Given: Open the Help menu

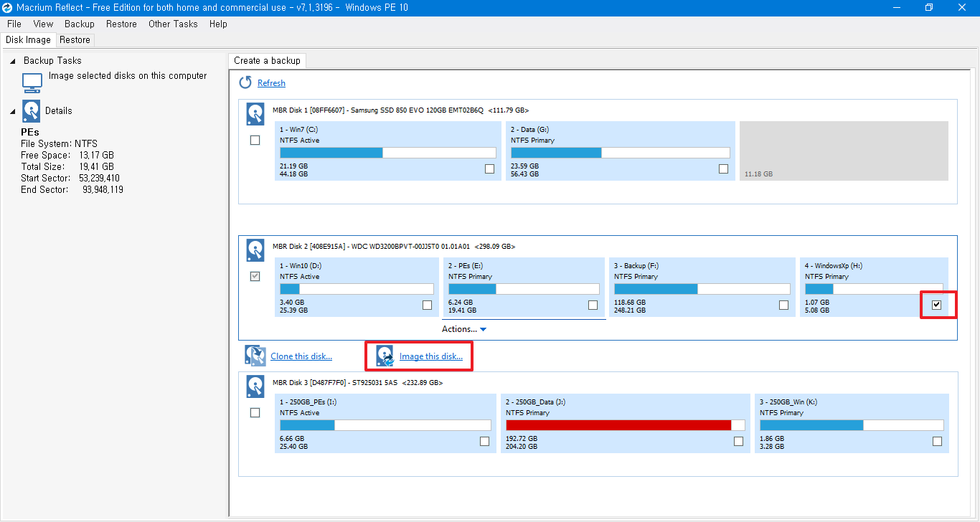Looking at the screenshot, I should (x=218, y=24).
